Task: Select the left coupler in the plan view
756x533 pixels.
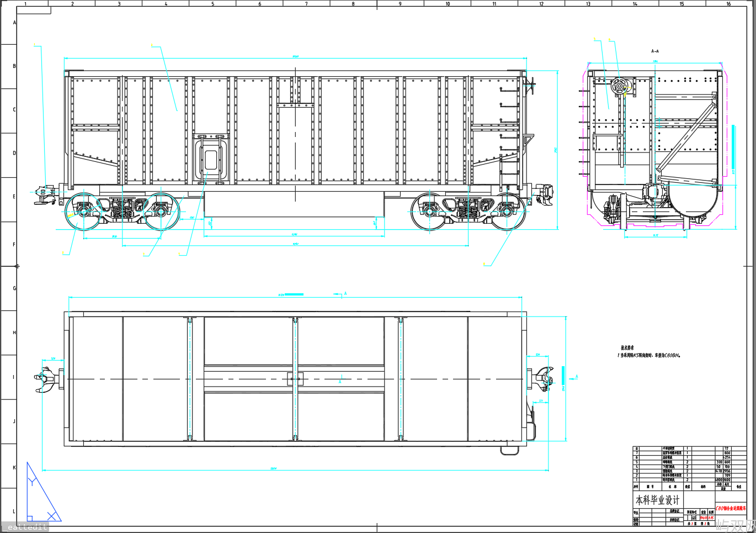Action: 46,379
